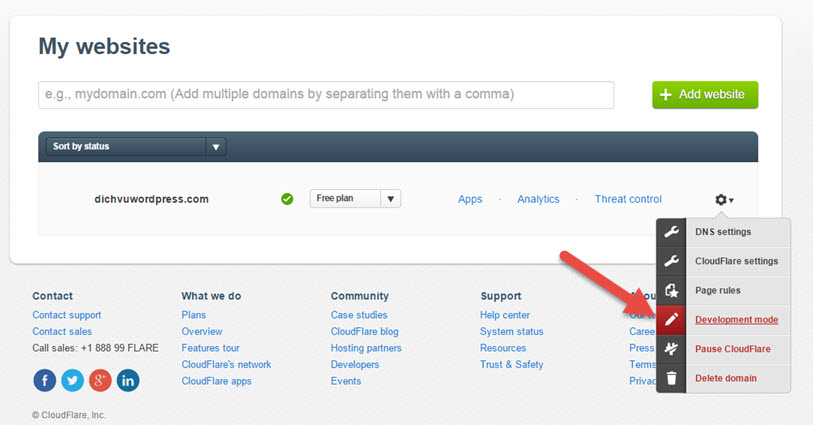This screenshot has height=425, width=813.
Task: Click the Page rules star document icon
Action: (x=671, y=290)
